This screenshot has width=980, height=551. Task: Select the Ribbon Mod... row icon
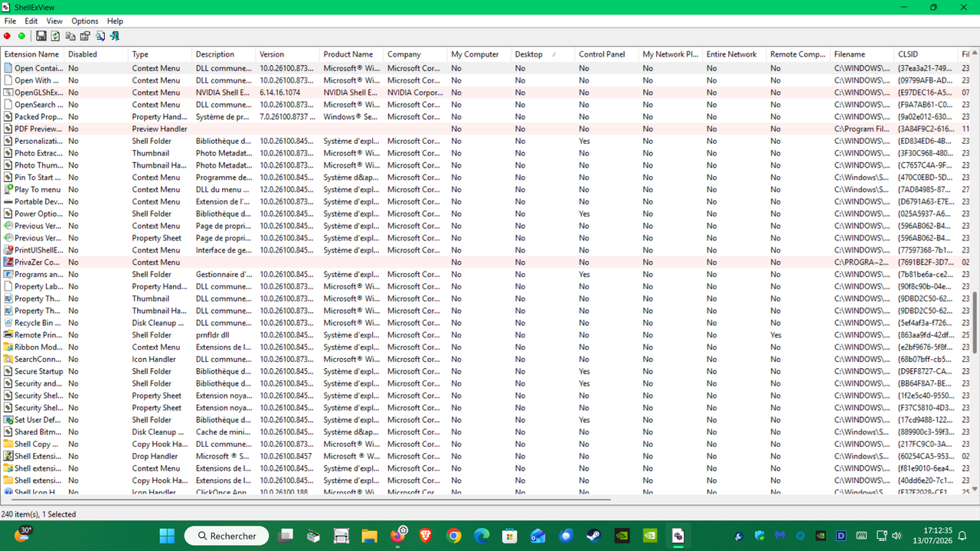pyautogui.click(x=8, y=347)
